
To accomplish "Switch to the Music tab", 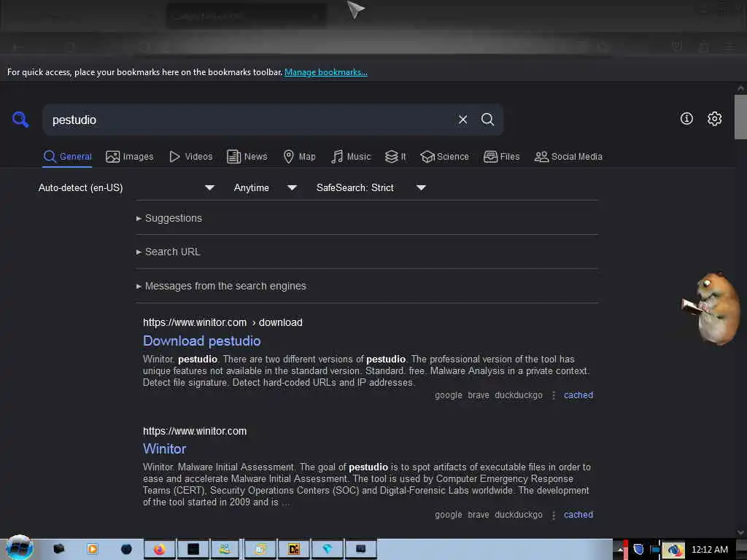I will (351, 157).
